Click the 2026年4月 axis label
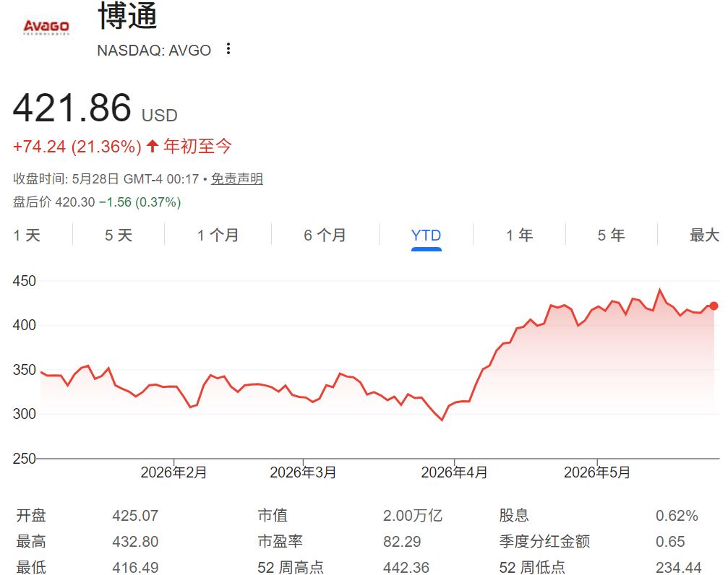728x575 pixels. coord(454,472)
